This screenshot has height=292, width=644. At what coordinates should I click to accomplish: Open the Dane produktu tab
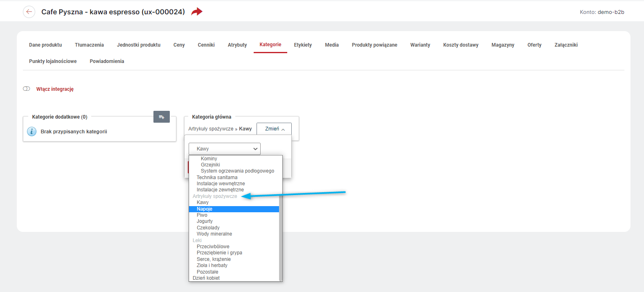45,45
